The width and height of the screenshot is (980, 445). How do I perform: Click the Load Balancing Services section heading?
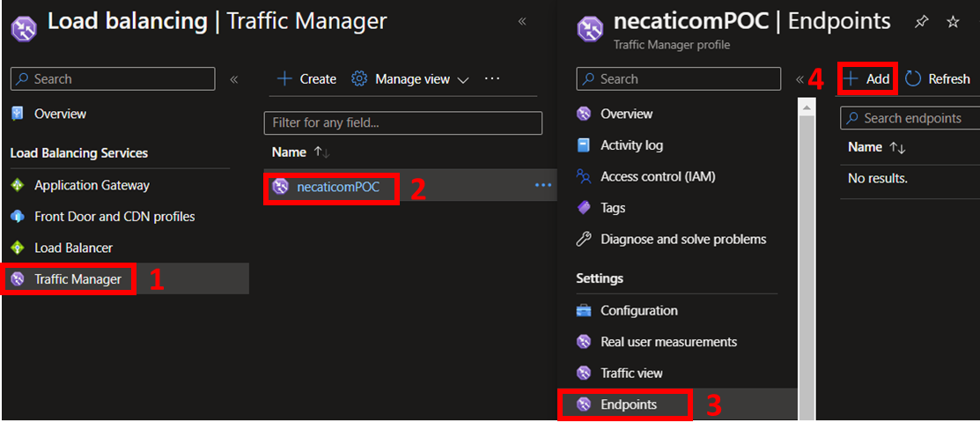click(79, 152)
